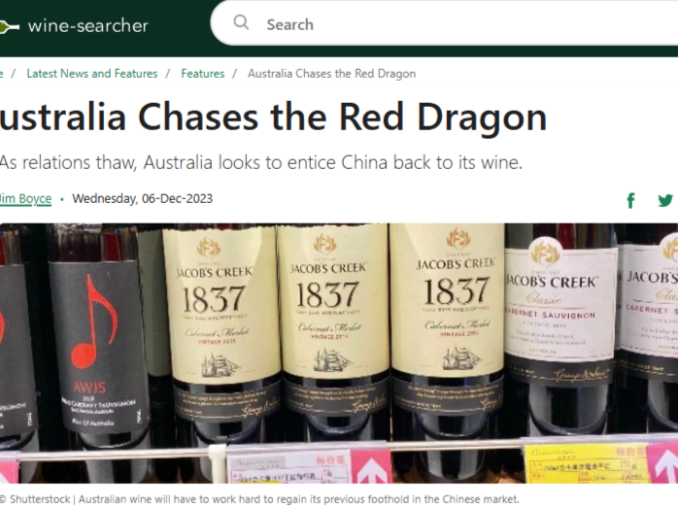
Task: Open the Features breadcrumb link
Action: pyautogui.click(x=203, y=74)
